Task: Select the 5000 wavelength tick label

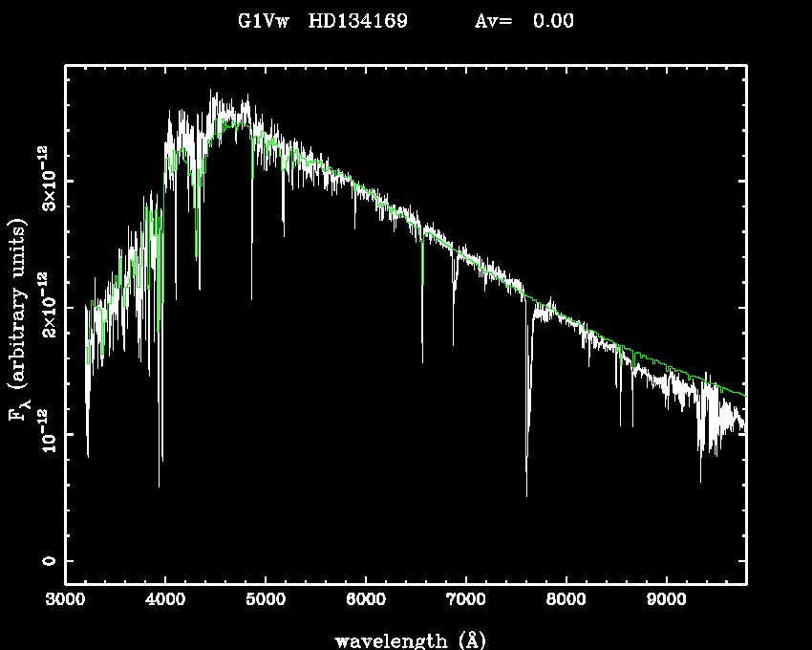Action: tap(266, 600)
